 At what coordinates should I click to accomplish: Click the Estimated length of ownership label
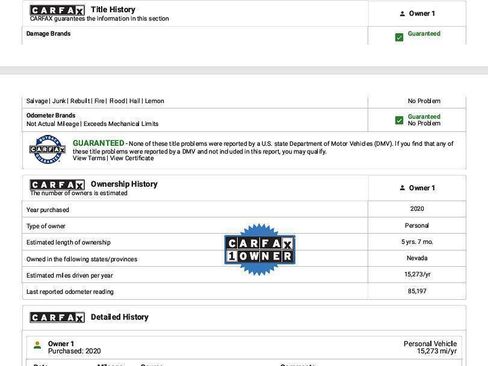68,242
